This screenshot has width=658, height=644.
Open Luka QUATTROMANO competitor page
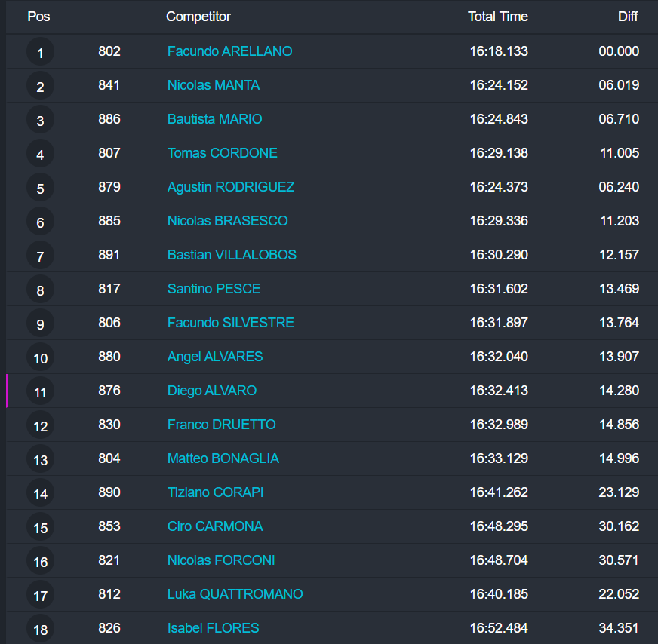tap(235, 594)
